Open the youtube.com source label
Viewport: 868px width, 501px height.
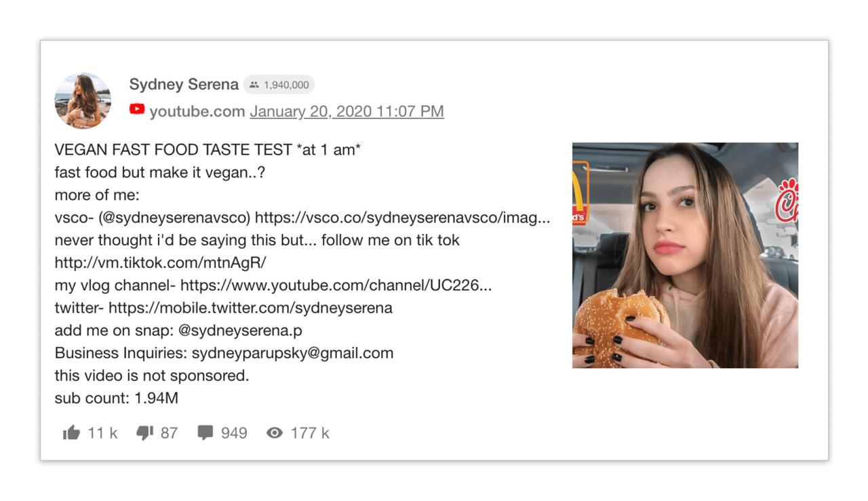[197, 111]
